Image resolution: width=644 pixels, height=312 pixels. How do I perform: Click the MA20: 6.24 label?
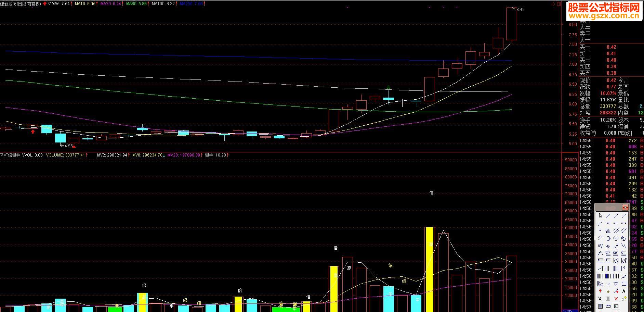pyautogui.click(x=110, y=4)
